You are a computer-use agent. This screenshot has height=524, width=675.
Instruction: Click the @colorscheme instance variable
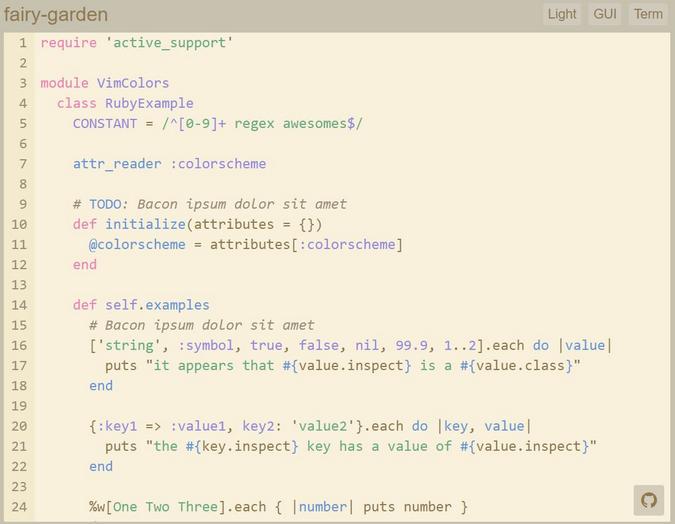coord(137,244)
